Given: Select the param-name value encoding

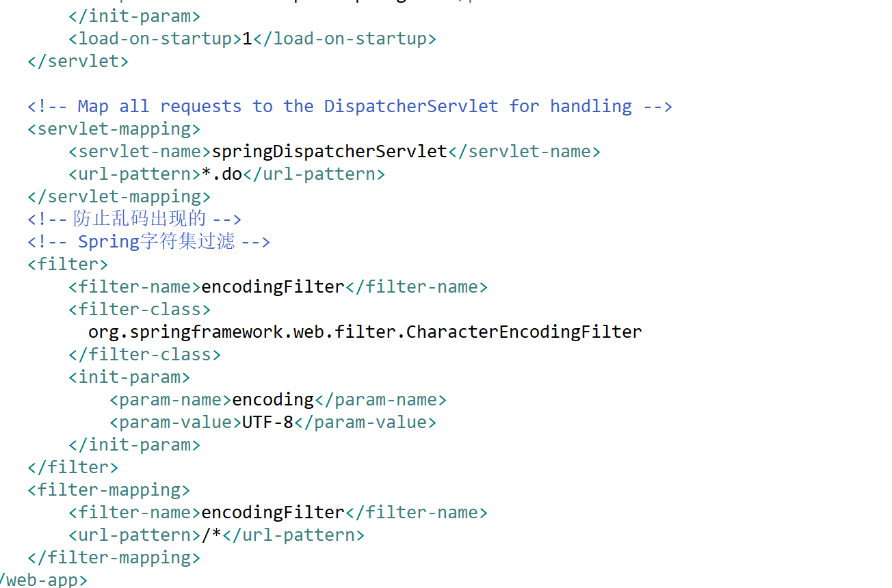Looking at the screenshot, I should [272, 399].
